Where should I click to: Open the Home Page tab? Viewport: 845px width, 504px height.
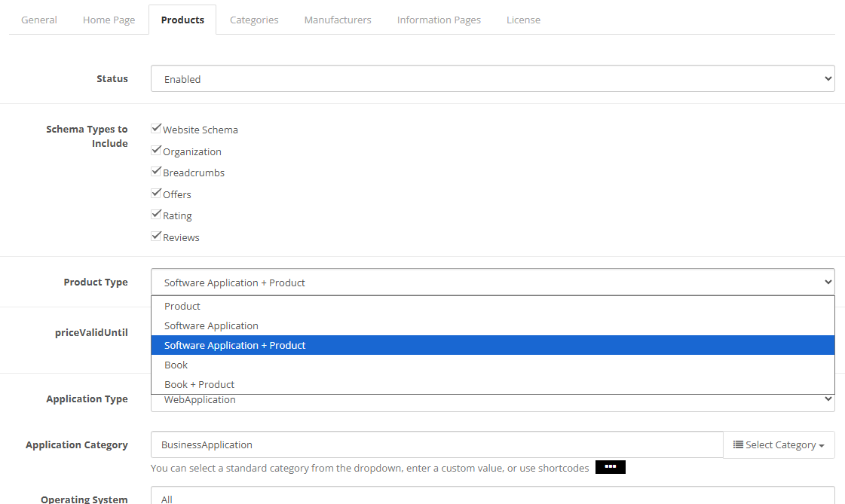[109, 20]
